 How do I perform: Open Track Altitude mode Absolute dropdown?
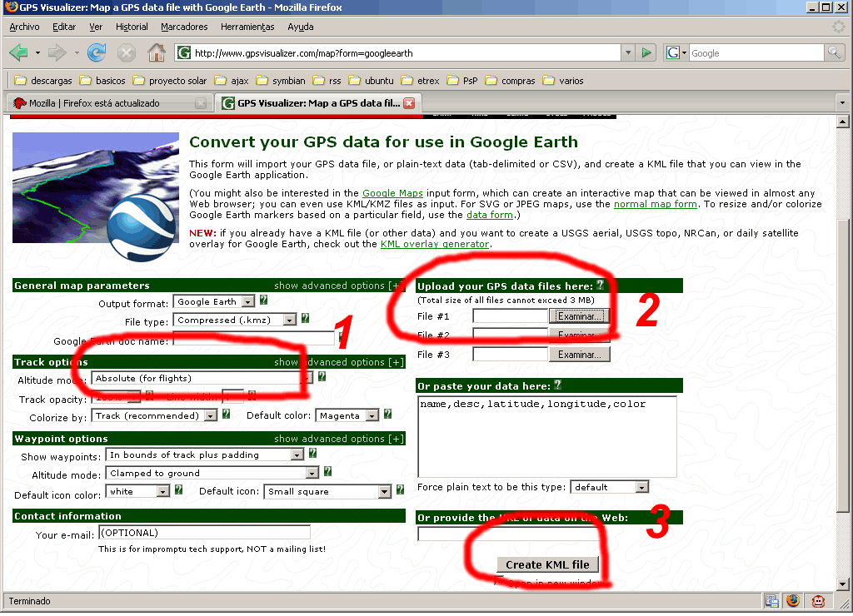pos(202,379)
